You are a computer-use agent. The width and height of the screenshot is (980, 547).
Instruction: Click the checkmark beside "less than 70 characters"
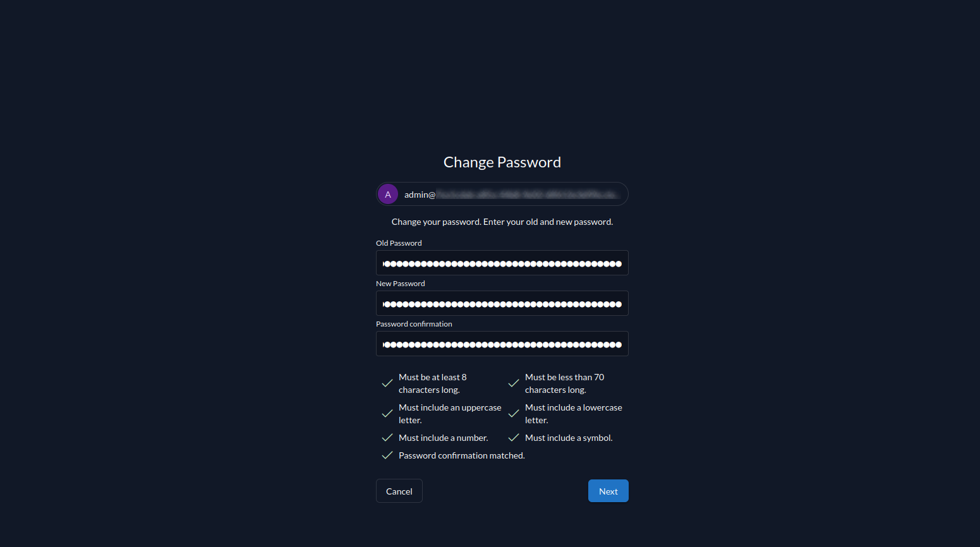(514, 383)
